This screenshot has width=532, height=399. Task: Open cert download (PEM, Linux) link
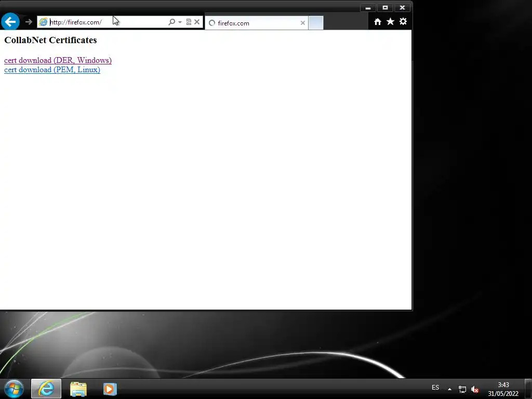(52, 70)
